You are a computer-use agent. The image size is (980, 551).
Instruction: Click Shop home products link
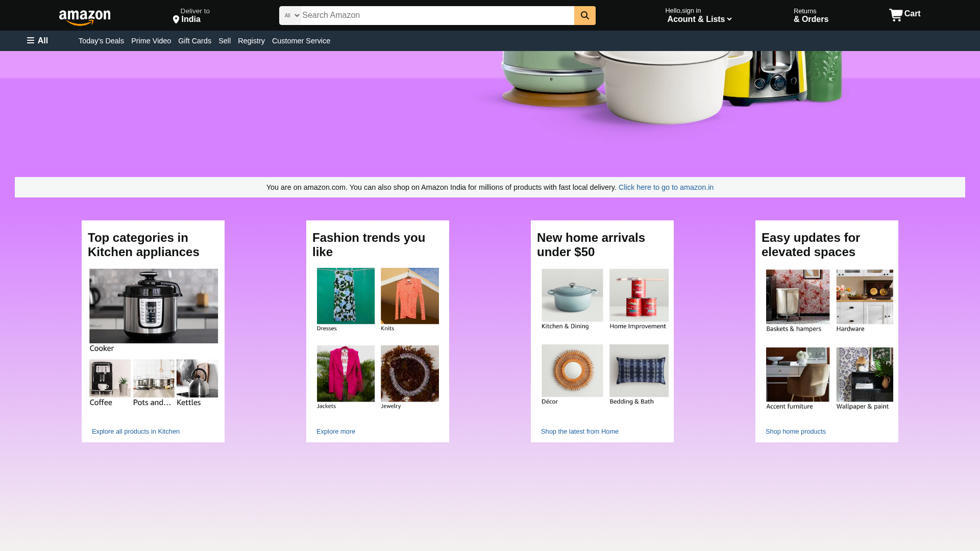point(796,432)
